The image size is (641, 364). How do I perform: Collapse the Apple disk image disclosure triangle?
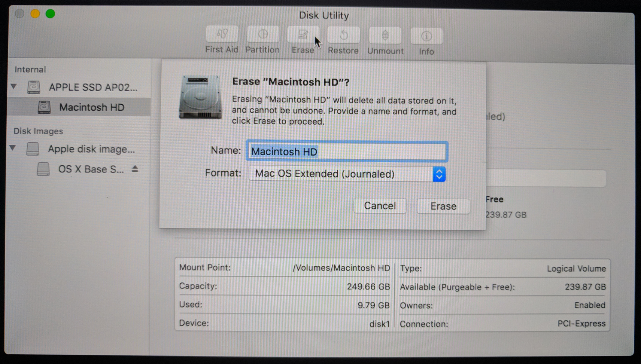pos(13,148)
